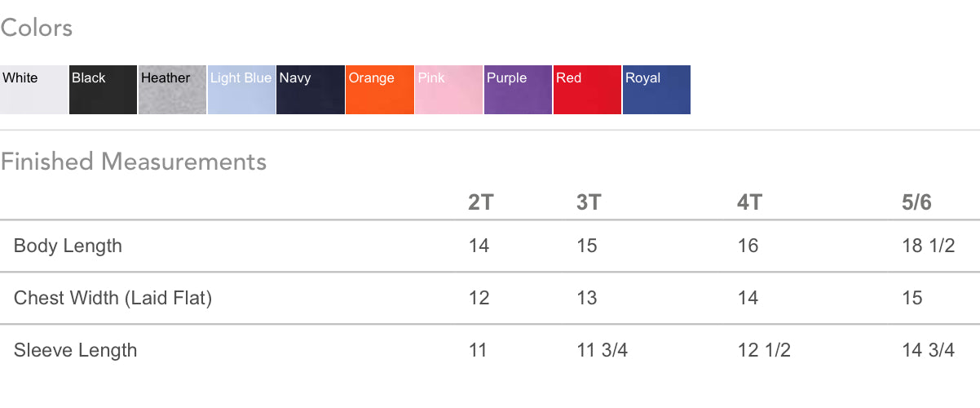This screenshot has height=408, width=980.
Task: Select the Pink color swatch
Action: [449, 90]
